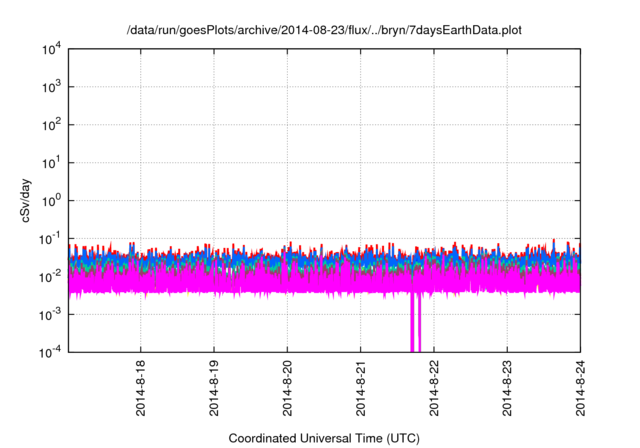This screenshot has height=448, width=640.
Task: Click the 10^0 y-axis tick label
Action: click(52, 201)
